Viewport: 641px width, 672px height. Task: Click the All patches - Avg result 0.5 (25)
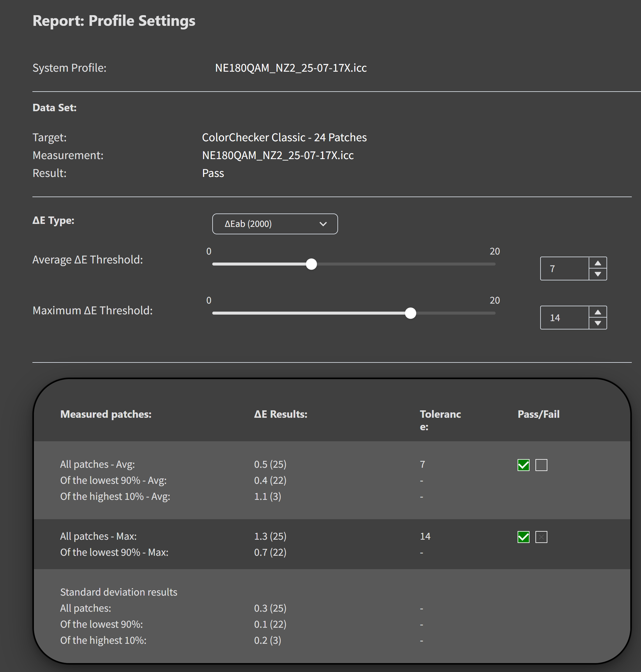[x=270, y=464]
